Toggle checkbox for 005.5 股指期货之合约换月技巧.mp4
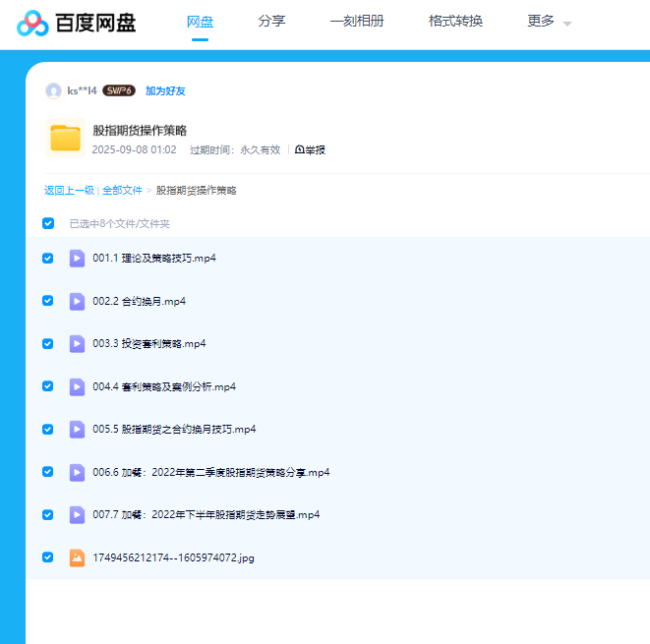 pos(48,429)
